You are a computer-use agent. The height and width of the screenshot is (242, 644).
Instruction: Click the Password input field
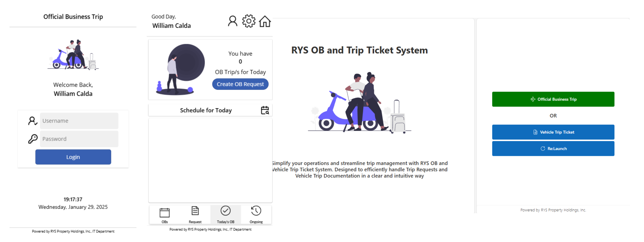pos(79,138)
